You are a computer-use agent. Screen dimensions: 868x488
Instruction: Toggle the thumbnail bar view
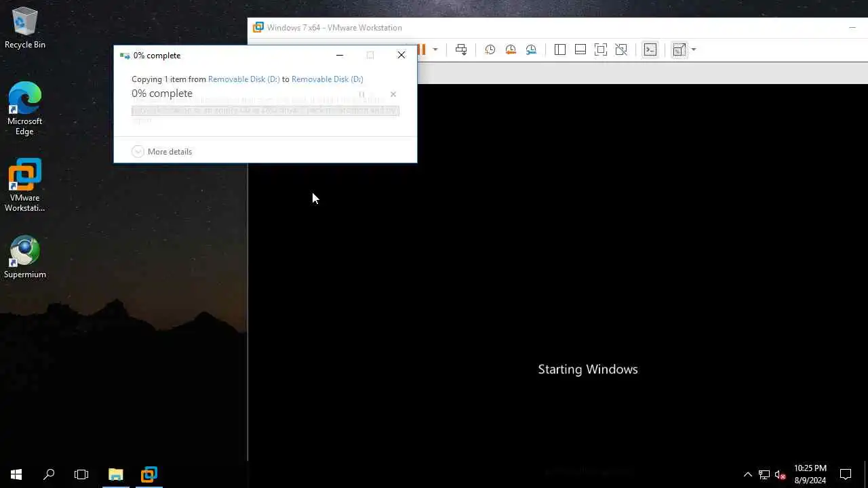pos(580,49)
